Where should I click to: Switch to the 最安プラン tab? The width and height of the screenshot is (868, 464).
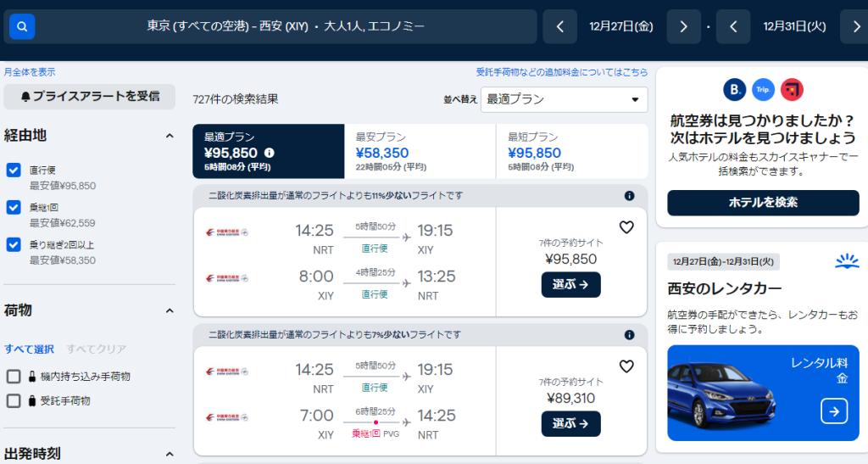pyautogui.click(x=419, y=151)
